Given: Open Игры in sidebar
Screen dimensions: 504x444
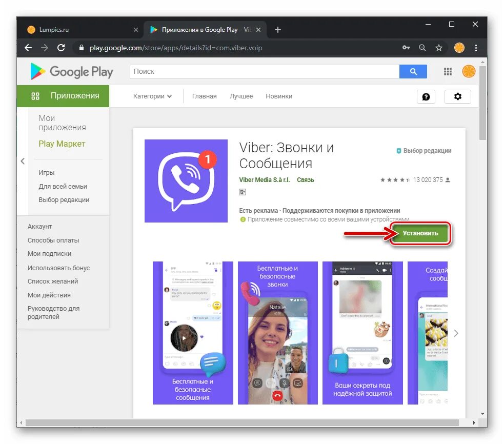Looking at the screenshot, I should click(x=46, y=173).
